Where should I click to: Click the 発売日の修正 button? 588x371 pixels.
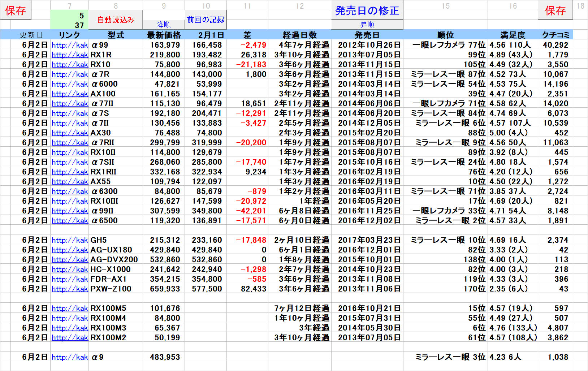tap(367, 10)
